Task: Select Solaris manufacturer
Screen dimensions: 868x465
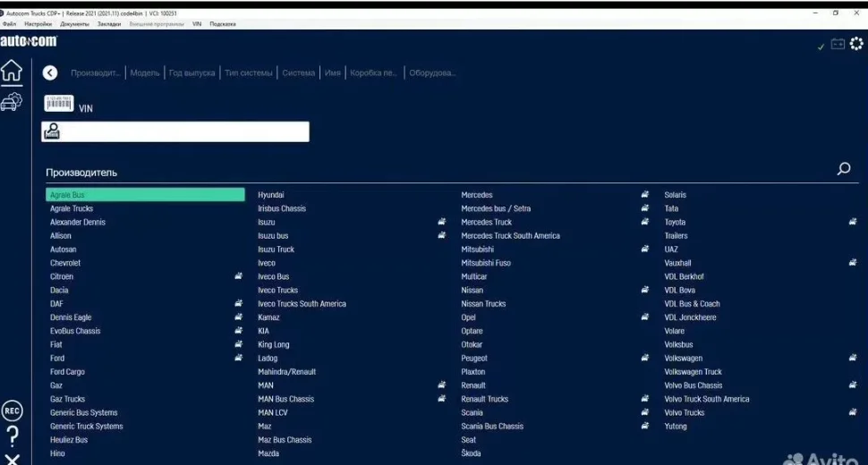Action: click(676, 195)
